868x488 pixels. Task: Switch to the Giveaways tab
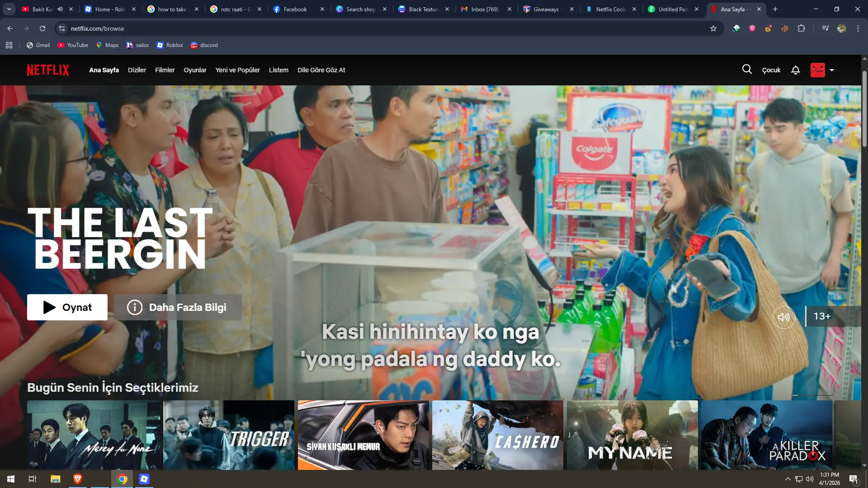click(549, 9)
